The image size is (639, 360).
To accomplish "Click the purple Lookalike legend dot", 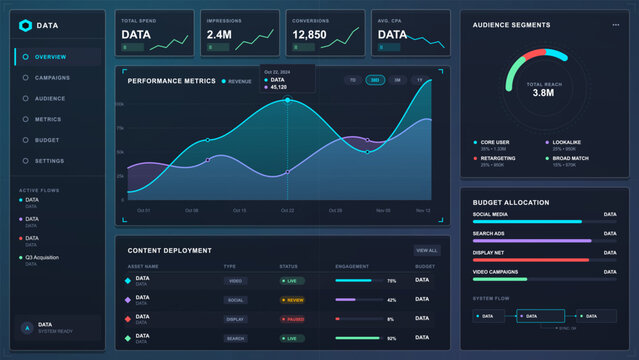I will pyautogui.click(x=547, y=142).
